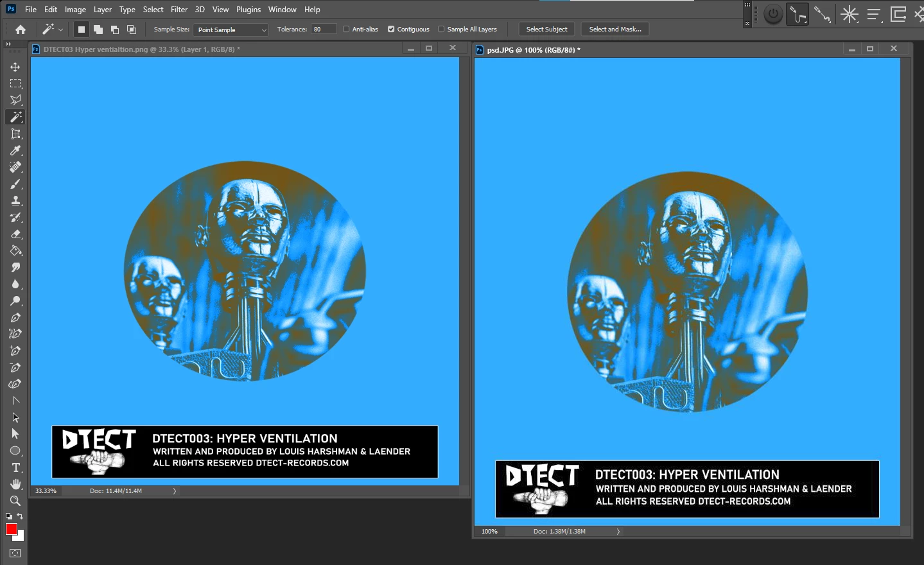This screenshot has height=565, width=924.
Task: Select the Magic Wand tool in toolbox
Action: pos(15,117)
